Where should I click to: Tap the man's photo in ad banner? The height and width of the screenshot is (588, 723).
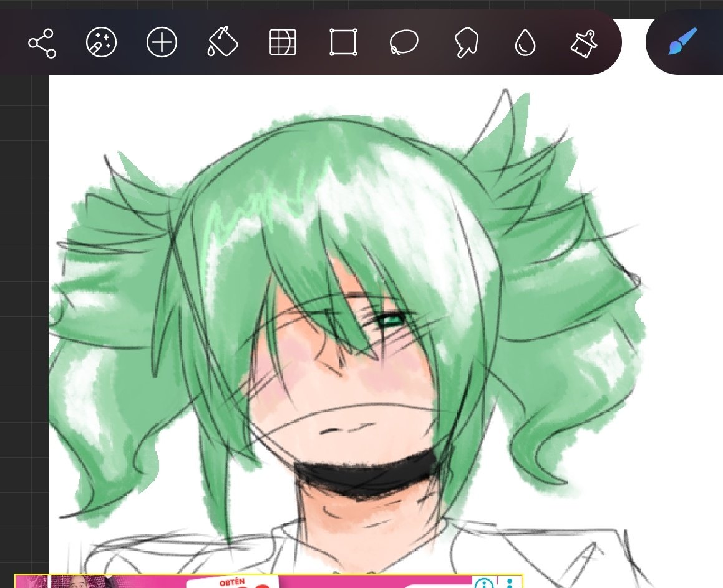coord(79,582)
